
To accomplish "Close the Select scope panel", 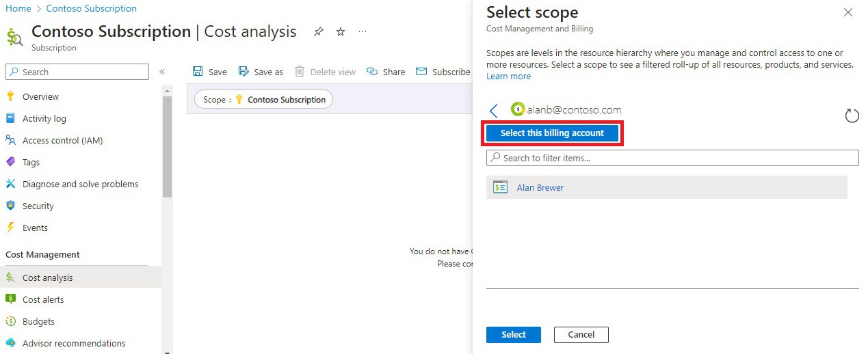I will 848,12.
